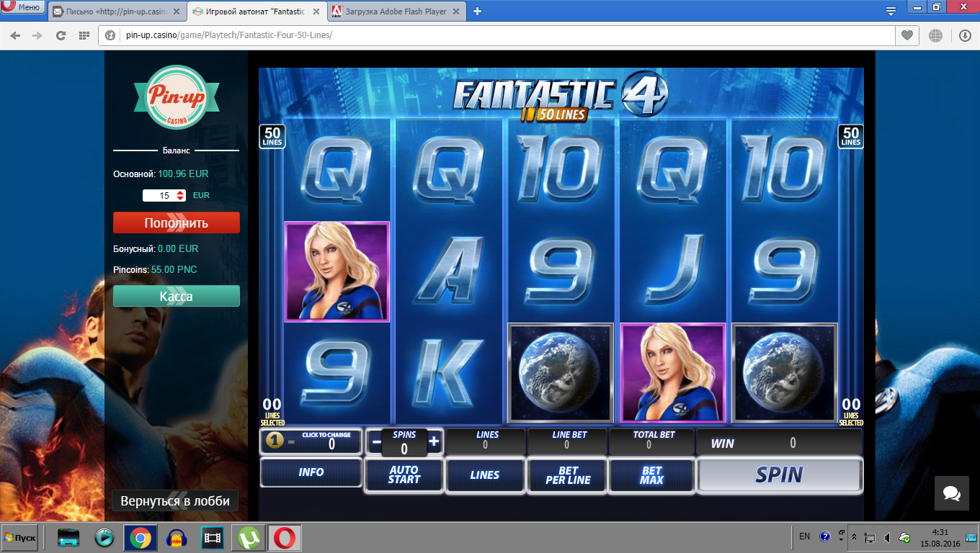Open the scanner app in taskbar

point(69,538)
